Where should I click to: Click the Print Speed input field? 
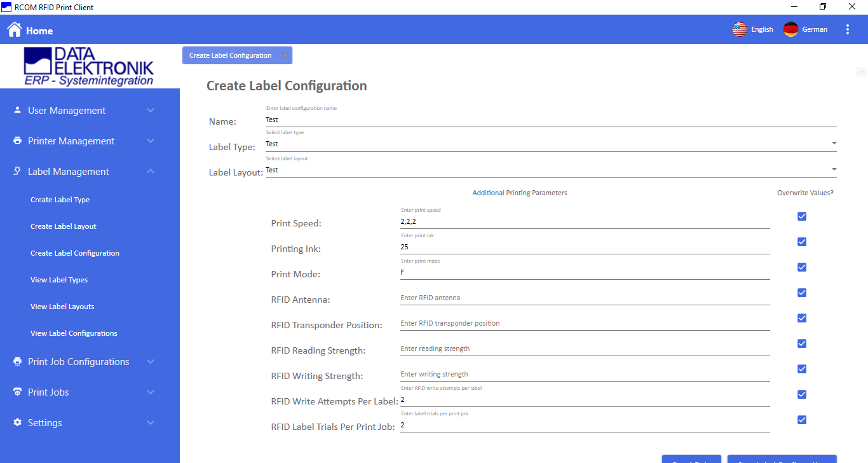point(585,221)
